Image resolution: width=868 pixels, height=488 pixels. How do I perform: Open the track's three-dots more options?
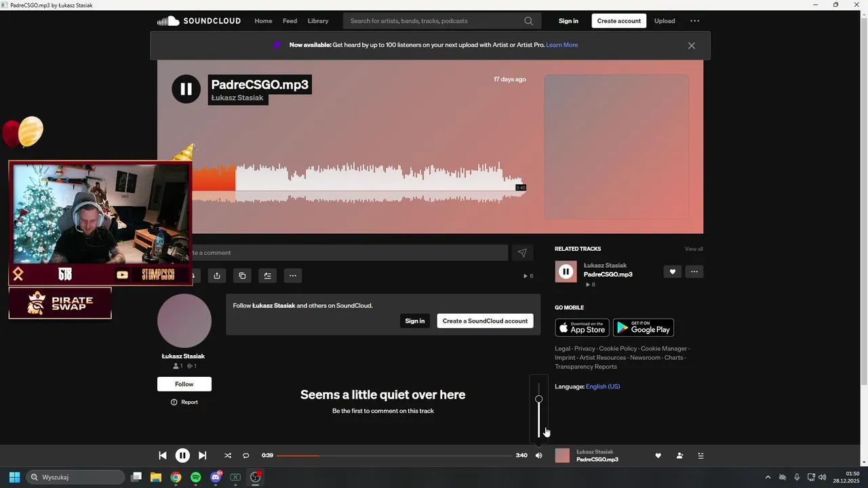pyautogui.click(x=292, y=276)
